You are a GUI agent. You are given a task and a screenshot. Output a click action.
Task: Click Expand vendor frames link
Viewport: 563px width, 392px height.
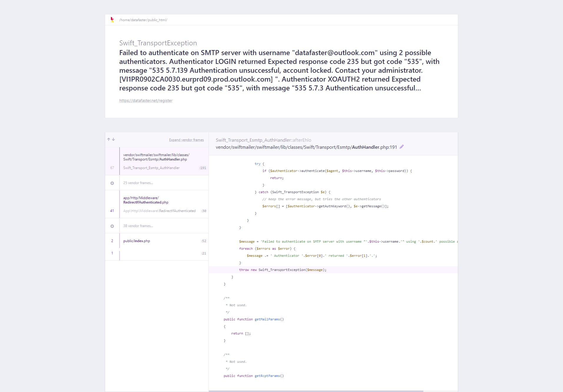pos(186,140)
